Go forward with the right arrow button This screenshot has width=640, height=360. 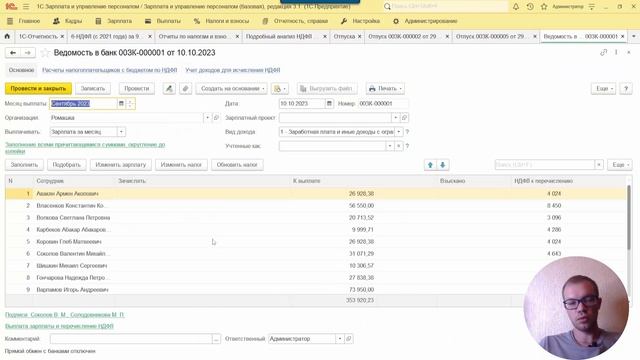point(27,53)
